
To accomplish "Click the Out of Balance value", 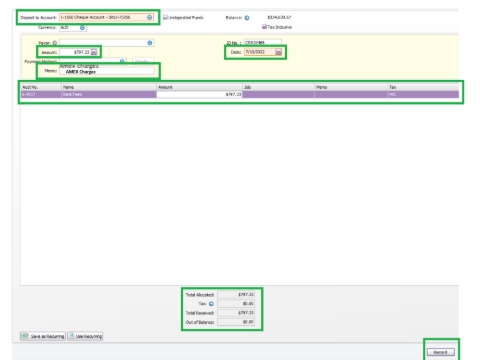I will click(236, 322).
